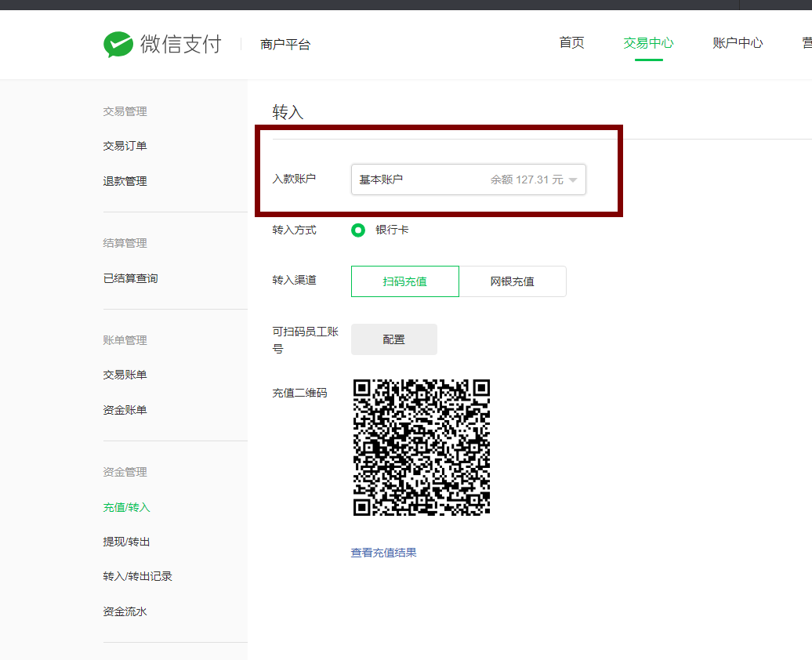Open 退款管理 in the sidebar
The height and width of the screenshot is (660, 812).
point(125,181)
